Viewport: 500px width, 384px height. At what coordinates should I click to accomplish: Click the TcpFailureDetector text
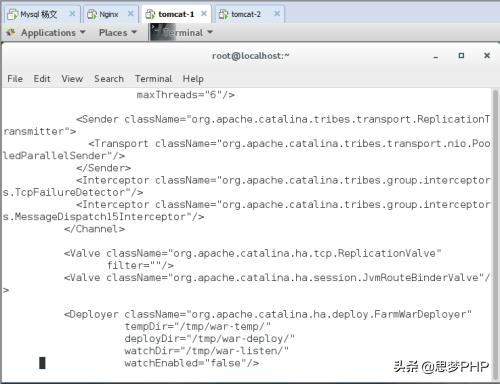(70, 192)
